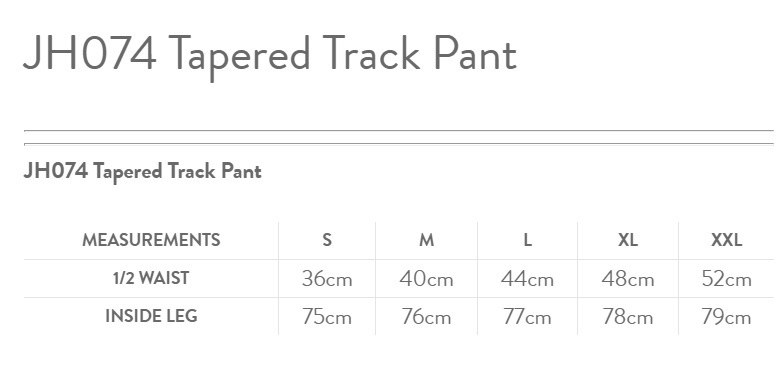Select the L size column header
Screen dimensions: 781x384
[x=527, y=240]
